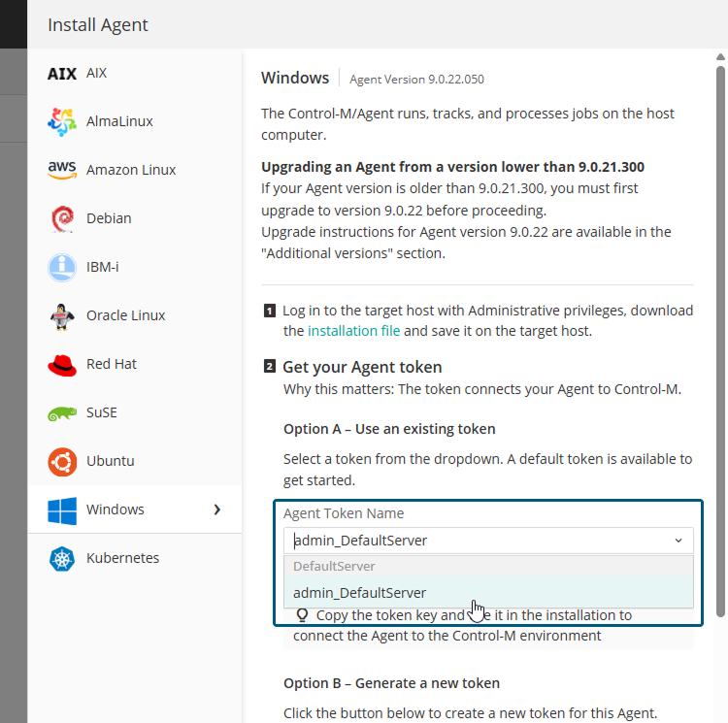Viewport: 728px width, 723px height.
Task: Click the Red Hat logo icon
Action: pyautogui.click(x=62, y=364)
